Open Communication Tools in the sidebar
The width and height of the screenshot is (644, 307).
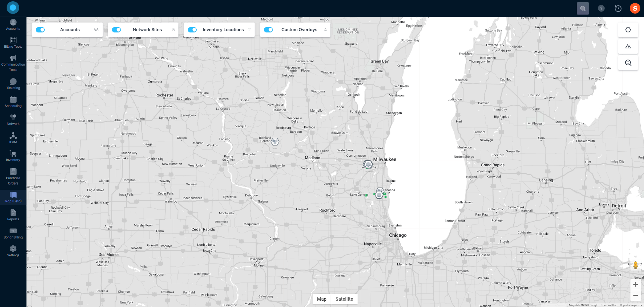[x=13, y=63]
